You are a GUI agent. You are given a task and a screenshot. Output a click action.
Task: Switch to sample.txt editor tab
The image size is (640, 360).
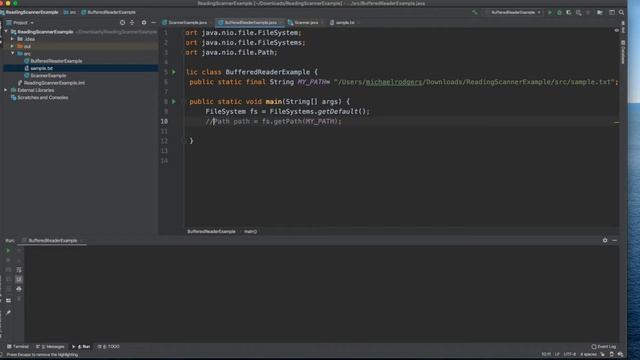[x=344, y=22]
